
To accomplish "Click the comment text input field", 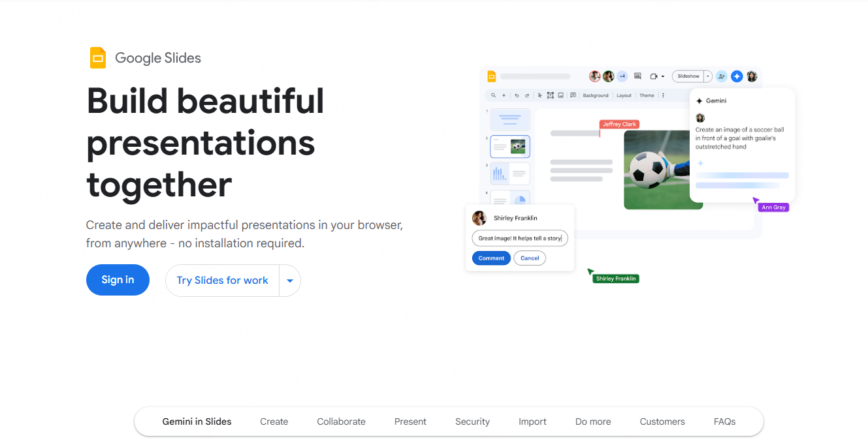I will pyautogui.click(x=519, y=238).
